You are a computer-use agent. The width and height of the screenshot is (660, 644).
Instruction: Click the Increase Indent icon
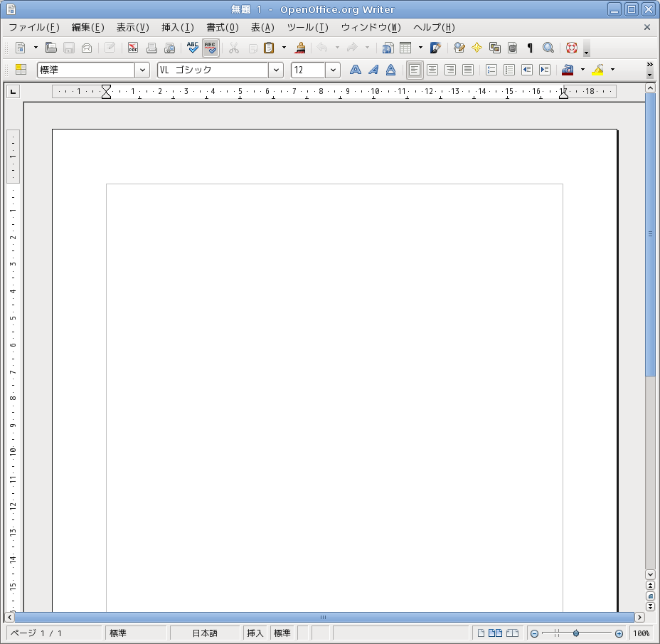[544, 70]
